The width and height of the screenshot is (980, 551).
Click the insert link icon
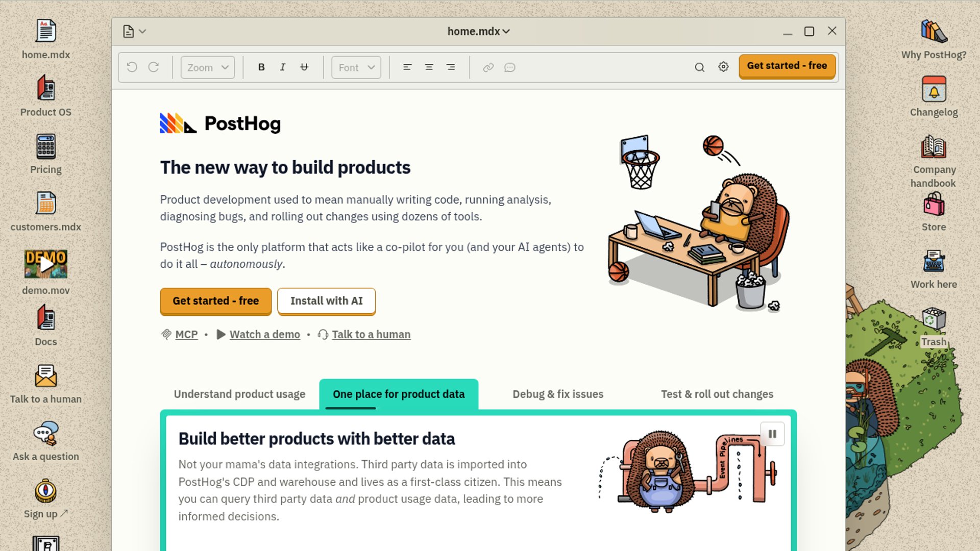coord(488,67)
